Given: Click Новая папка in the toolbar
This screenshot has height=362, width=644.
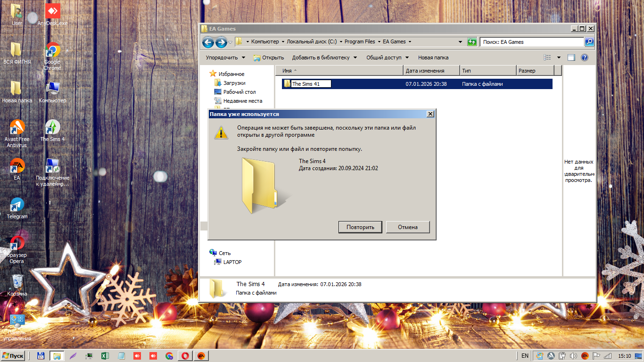Looking at the screenshot, I should coord(433,58).
